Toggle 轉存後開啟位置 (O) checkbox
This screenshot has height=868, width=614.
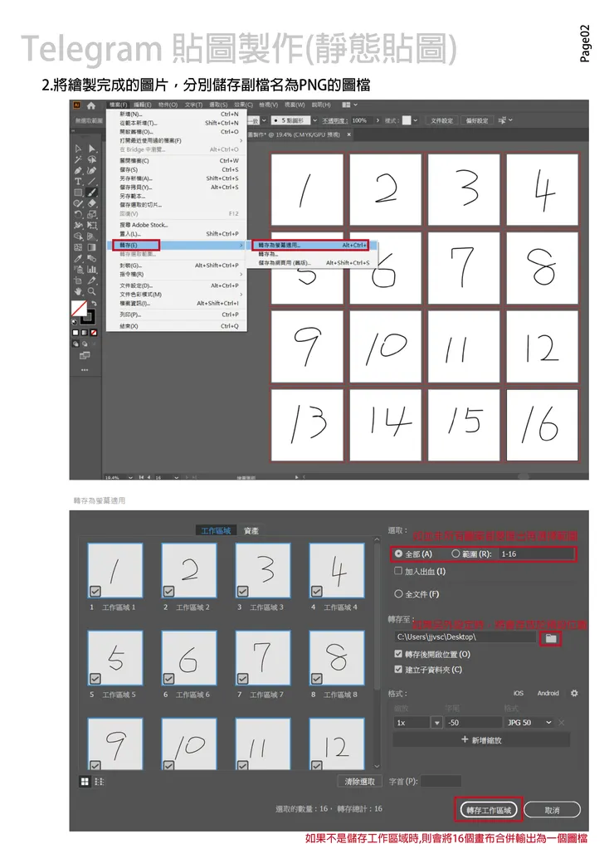click(398, 654)
